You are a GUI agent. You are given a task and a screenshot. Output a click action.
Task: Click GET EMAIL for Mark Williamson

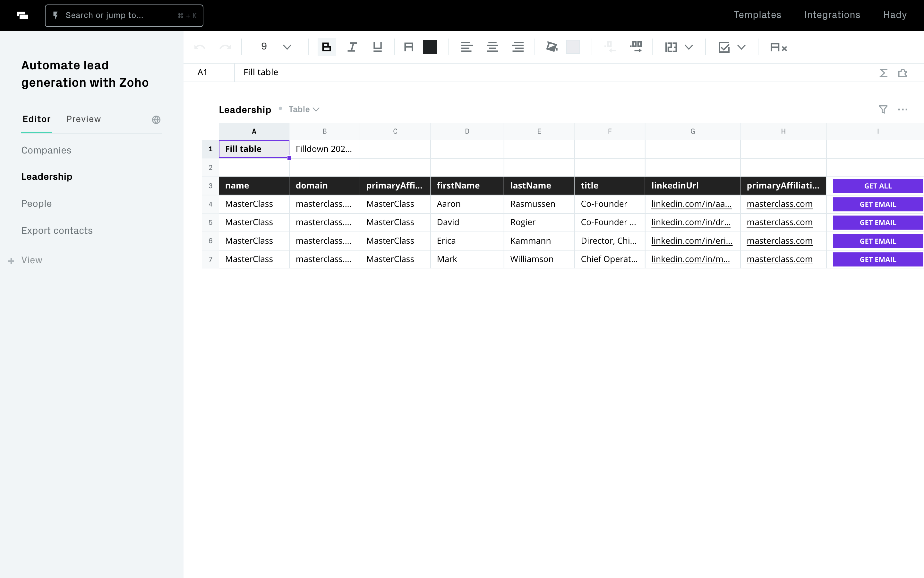(x=877, y=259)
